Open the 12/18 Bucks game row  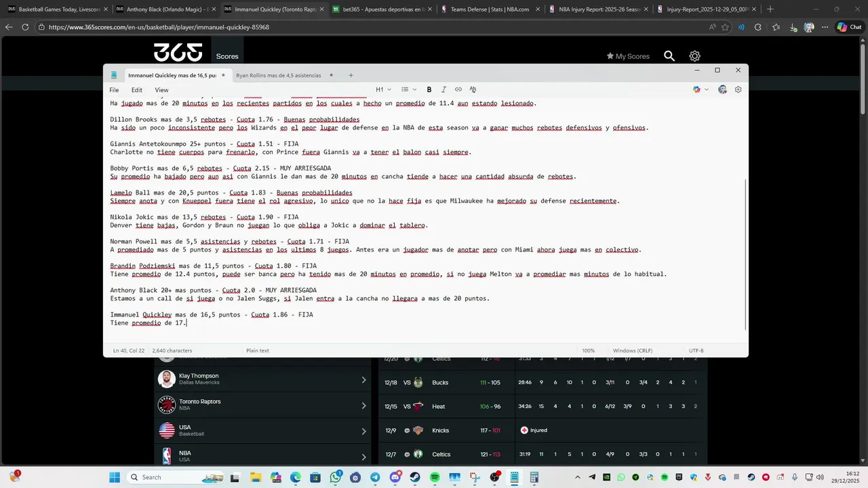542,382
